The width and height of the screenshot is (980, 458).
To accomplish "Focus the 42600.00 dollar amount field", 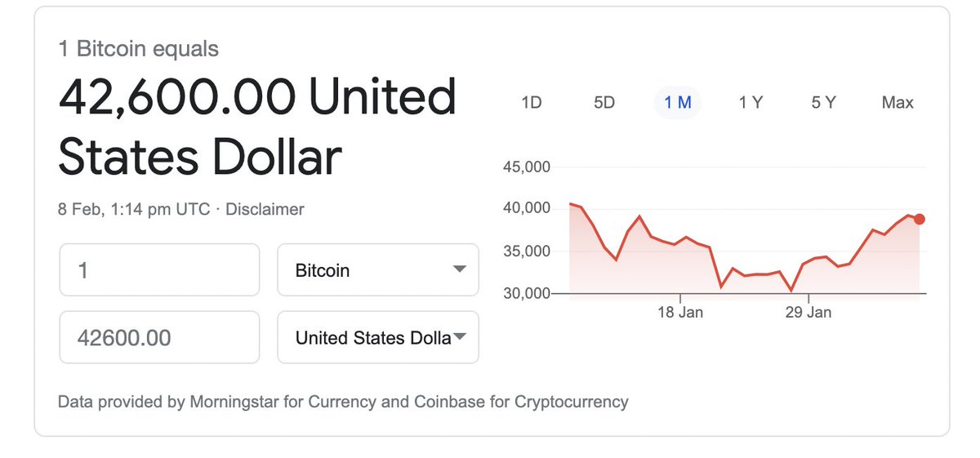I will (159, 337).
